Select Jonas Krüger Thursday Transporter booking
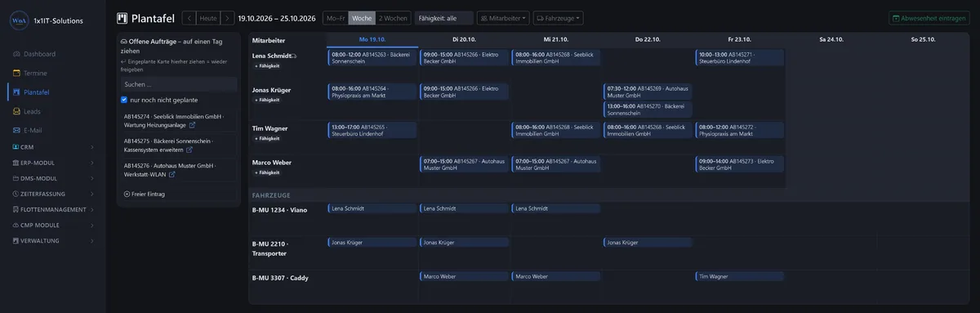 tap(648, 242)
